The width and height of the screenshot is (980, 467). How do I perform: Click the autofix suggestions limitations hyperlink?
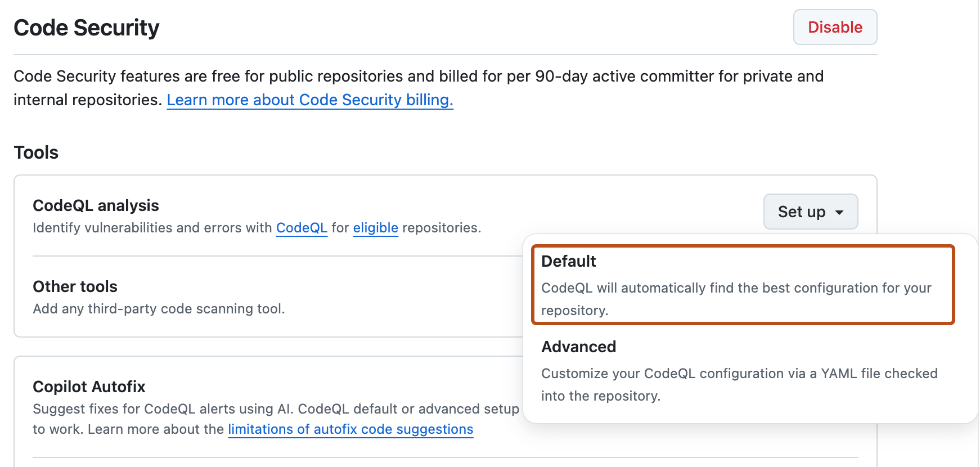coord(350,429)
